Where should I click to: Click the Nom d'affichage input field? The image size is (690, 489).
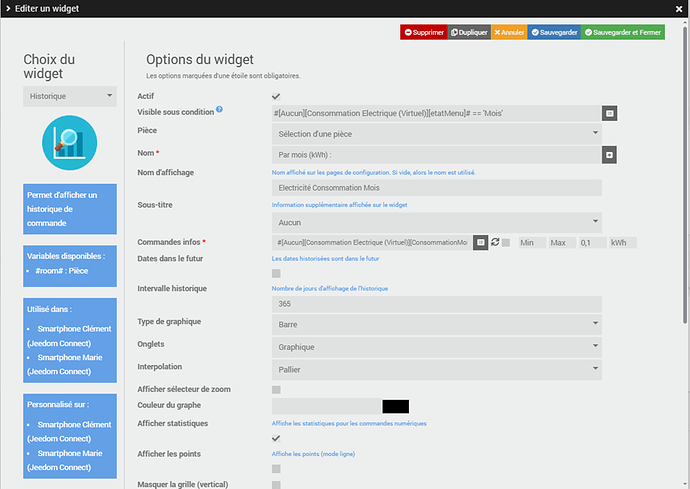(x=437, y=188)
